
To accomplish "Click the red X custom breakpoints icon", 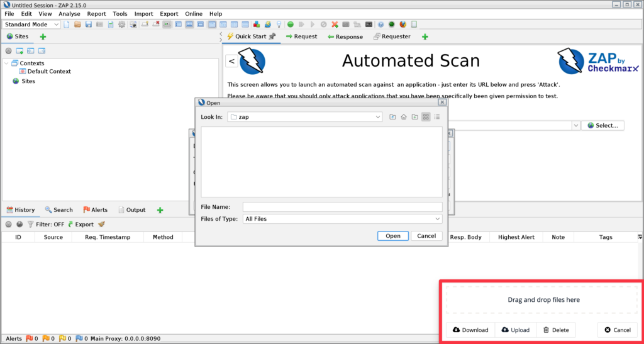I will (x=335, y=25).
